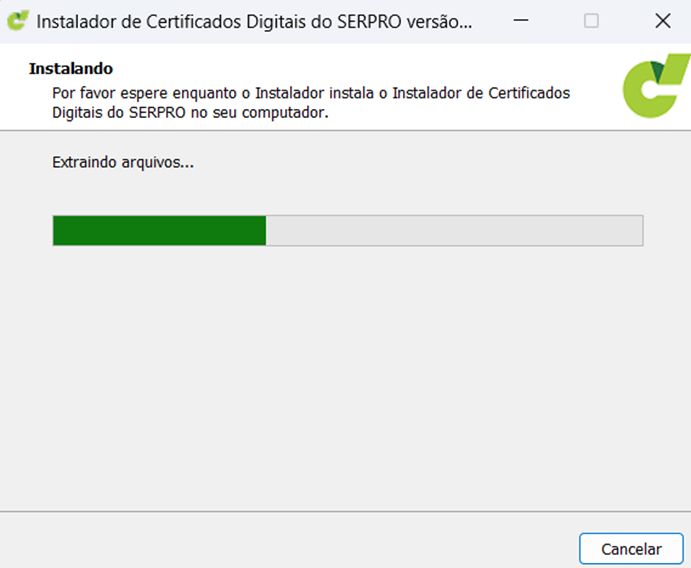The image size is (691, 568).
Task: Select the "Extraindo arquivos..." status text
Action: [122, 162]
